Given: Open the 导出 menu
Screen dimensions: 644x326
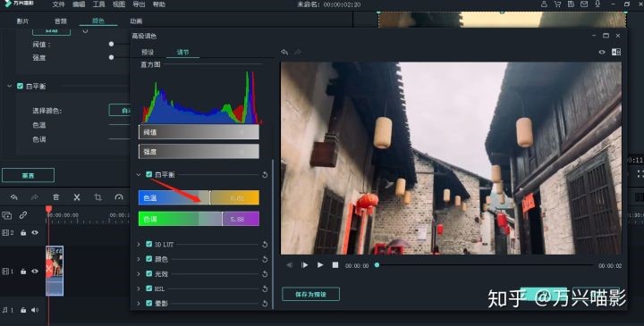Looking at the screenshot, I should coord(139,4).
